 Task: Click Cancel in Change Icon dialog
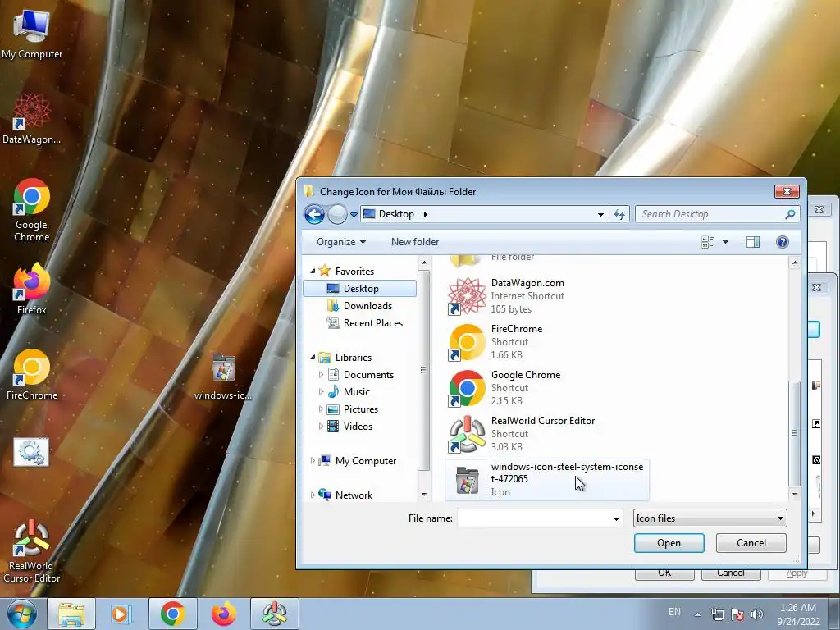[751, 543]
